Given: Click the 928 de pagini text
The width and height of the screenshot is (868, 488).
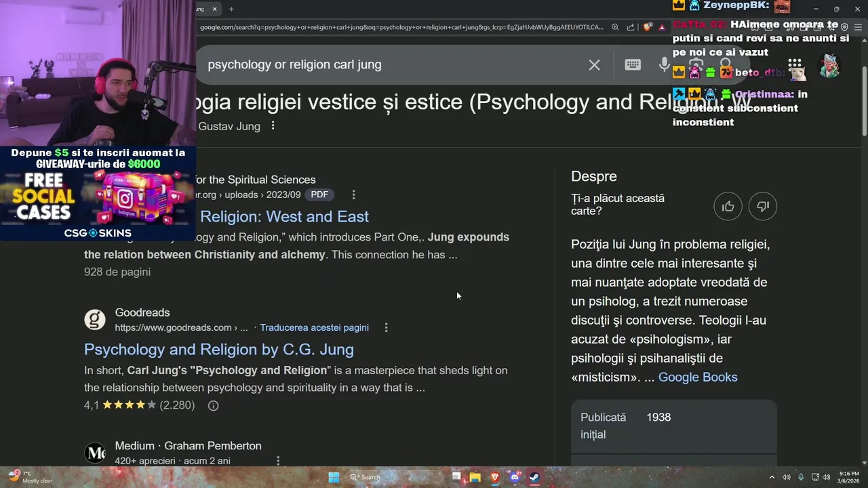Looking at the screenshot, I should coord(117,272).
